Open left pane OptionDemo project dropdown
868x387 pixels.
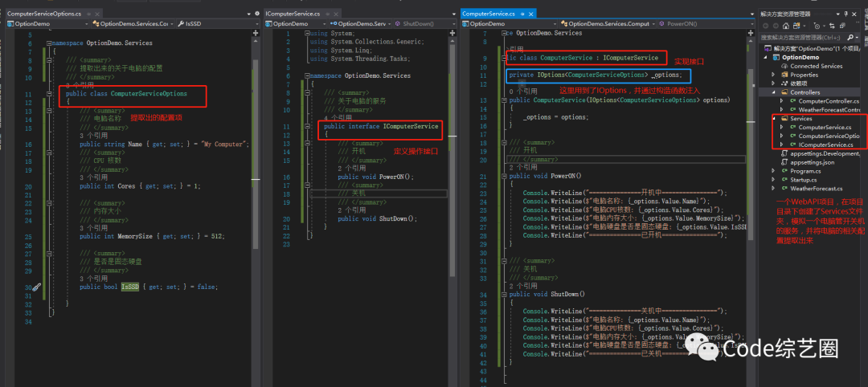click(x=47, y=24)
